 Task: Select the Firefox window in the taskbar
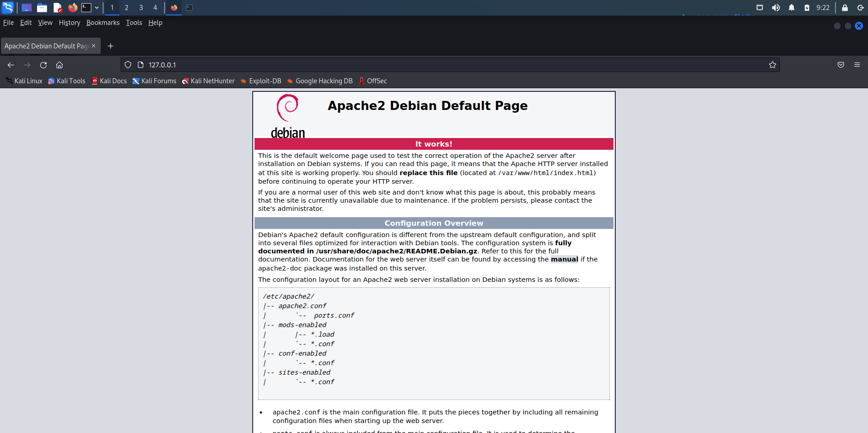174,8
